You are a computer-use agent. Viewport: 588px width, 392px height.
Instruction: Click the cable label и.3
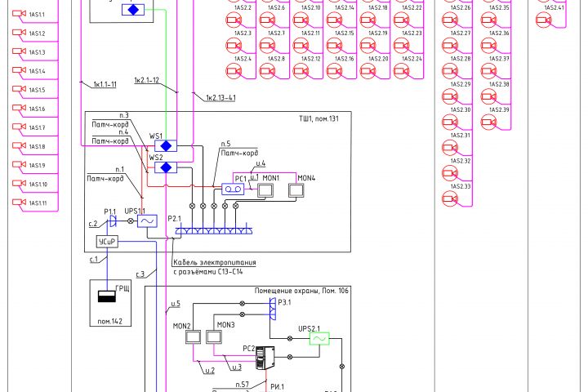[x=237, y=367]
